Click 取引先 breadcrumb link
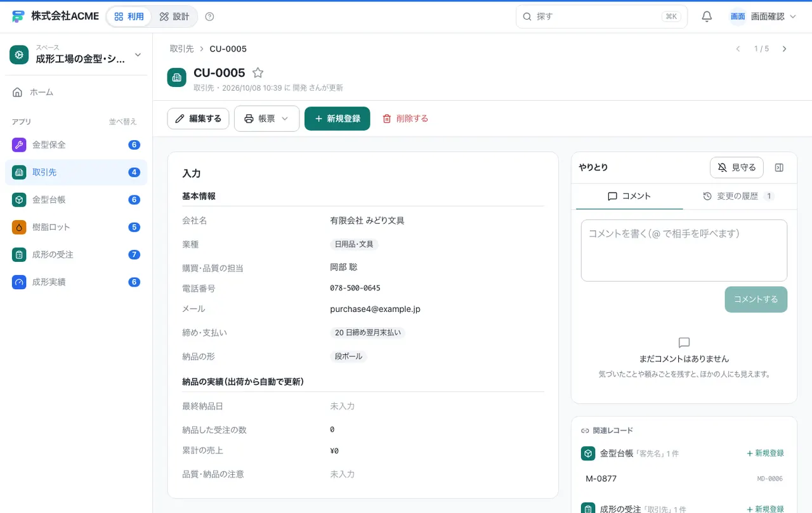Screen dimensions: 812x513 (181, 49)
